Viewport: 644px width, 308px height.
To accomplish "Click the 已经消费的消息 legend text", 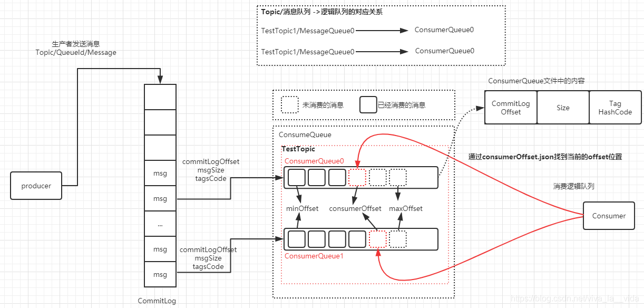I will [402, 105].
